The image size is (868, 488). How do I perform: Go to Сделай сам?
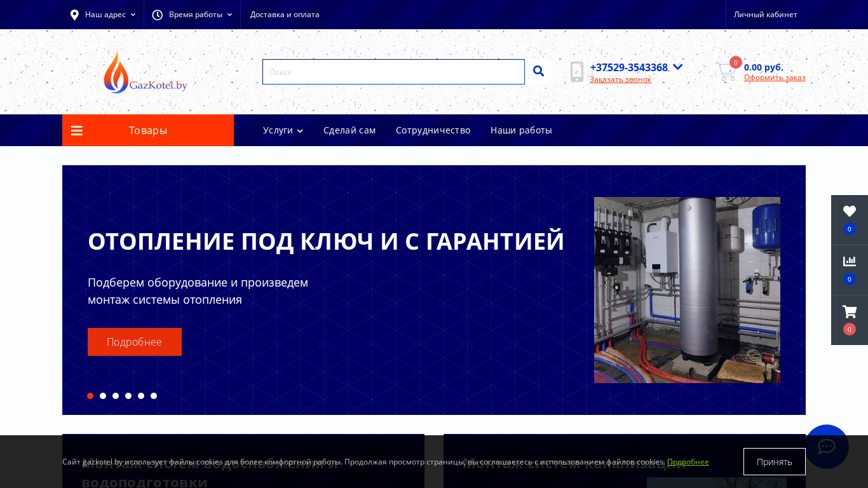coord(349,130)
